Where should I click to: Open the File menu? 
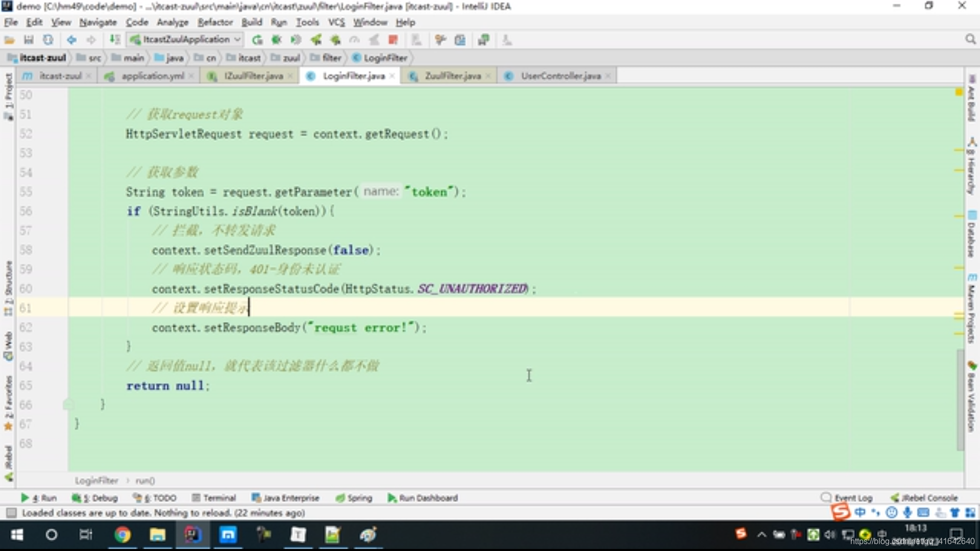coord(11,22)
